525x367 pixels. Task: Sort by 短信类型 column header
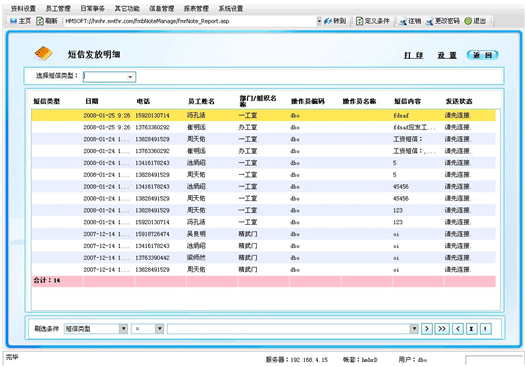click(47, 101)
